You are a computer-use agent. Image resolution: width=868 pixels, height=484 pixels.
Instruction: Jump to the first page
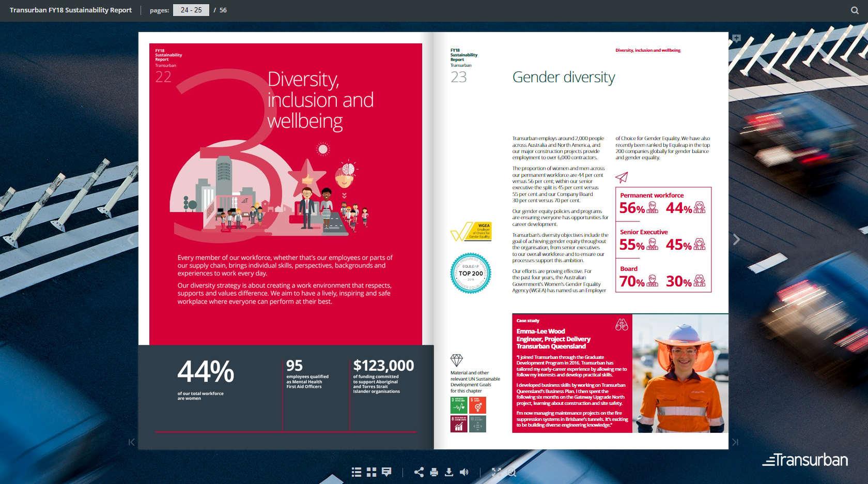(131, 442)
